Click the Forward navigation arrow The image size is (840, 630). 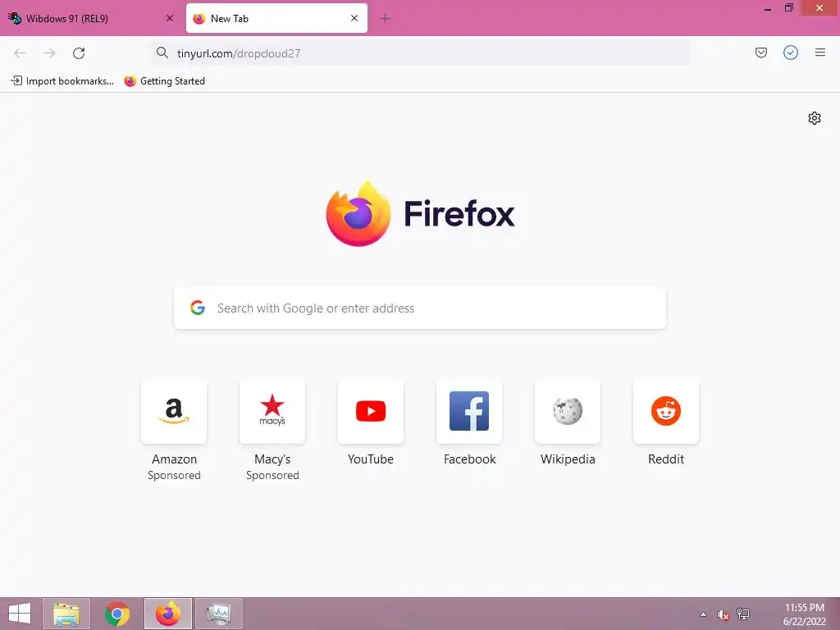[x=49, y=53]
